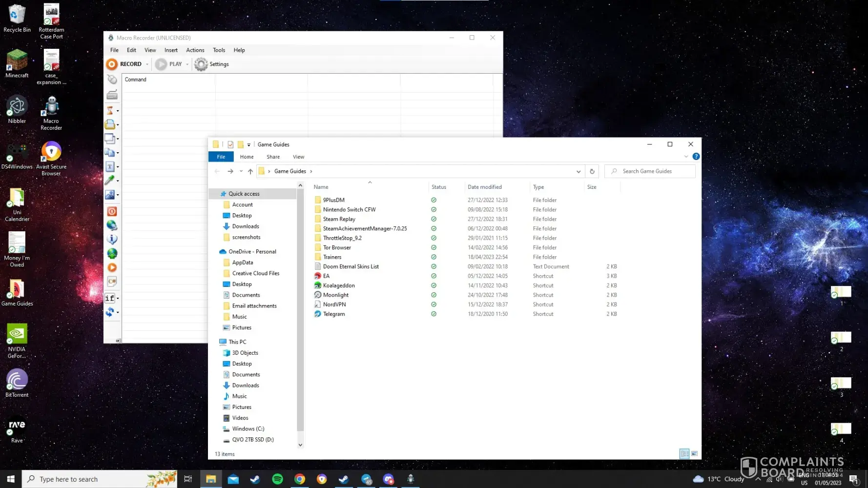The width and height of the screenshot is (868, 488).
Task: Click the "if" condition icon
Action: [110, 298]
